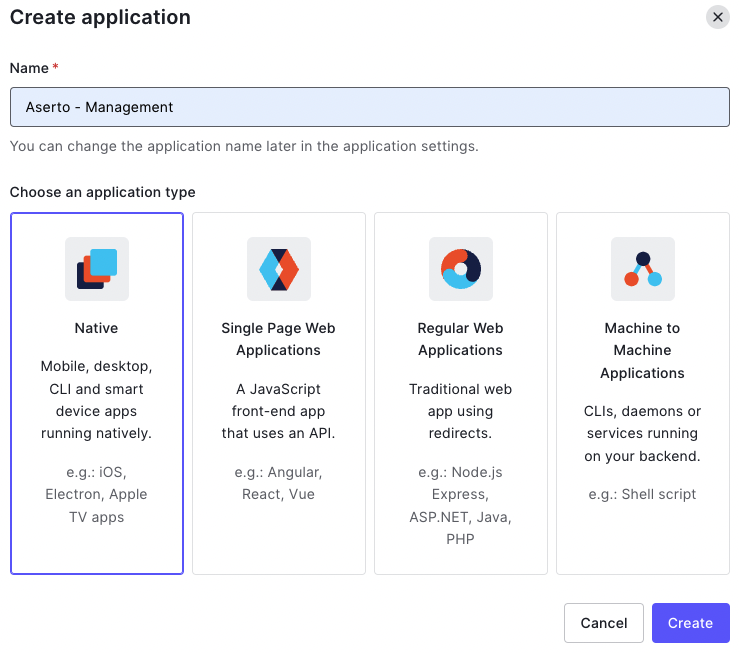This screenshot has width=739, height=653.
Task: Click the Single Page Web Applications diamond icon
Action: [279, 269]
